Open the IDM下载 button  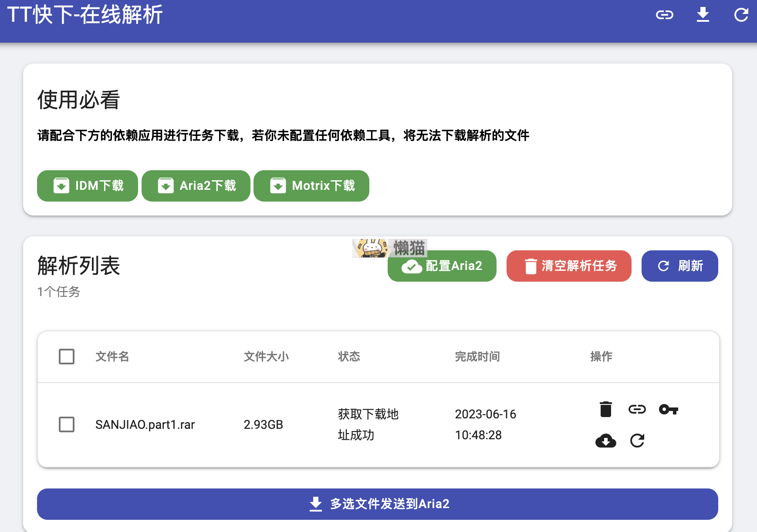pyautogui.click(x=88, y=186)
